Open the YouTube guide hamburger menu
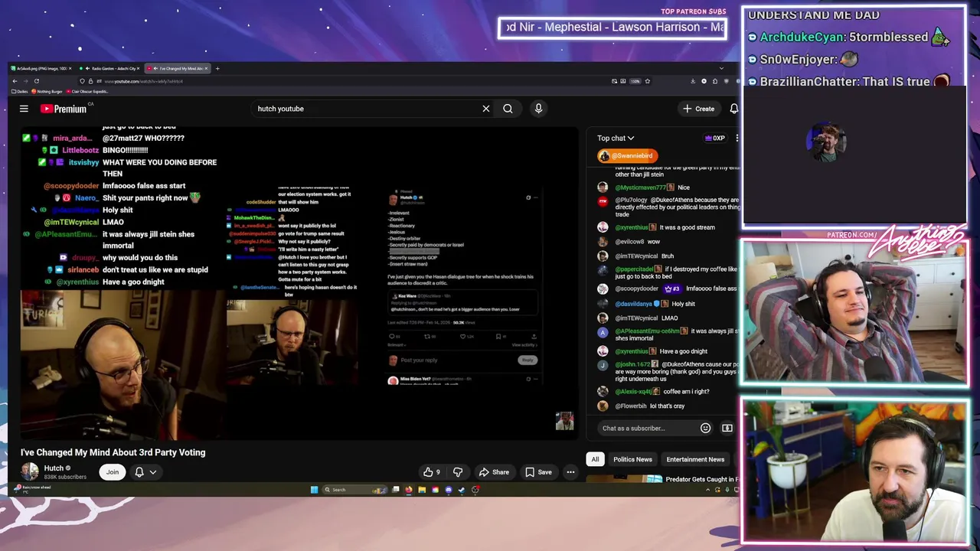Image resolution: width=980 pixels, height=551 pixels. coord(24,109)
